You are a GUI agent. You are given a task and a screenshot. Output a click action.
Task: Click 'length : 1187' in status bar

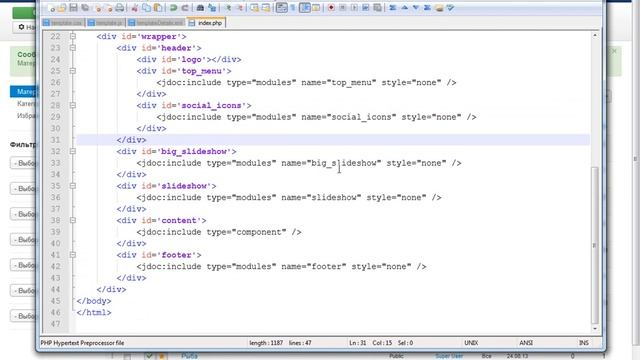pyautogui.click(x=266, y=343)
